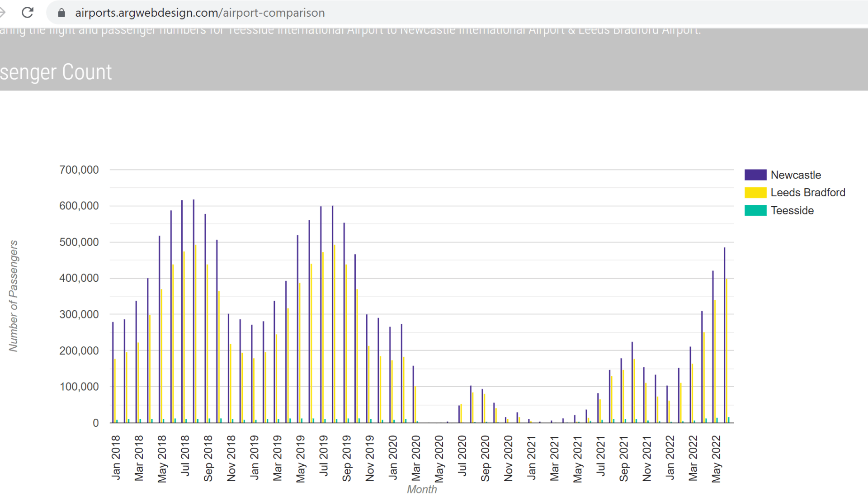Image resolution: width=868 pixels, height=497 pixels.
Task: Click the Month axis title
Action: [x=422, y=489]
